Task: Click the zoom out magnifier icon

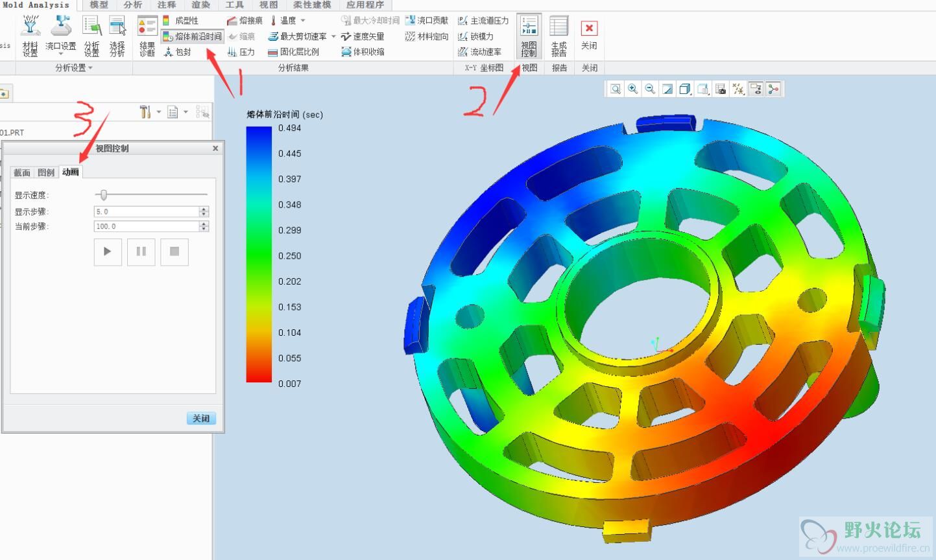Action: [x=650, y=89]
